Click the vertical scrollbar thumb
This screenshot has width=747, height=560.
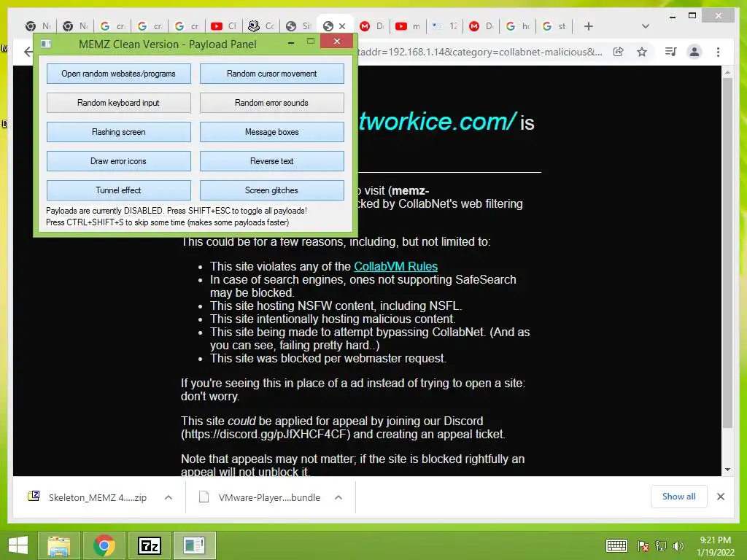click(727, 252)
